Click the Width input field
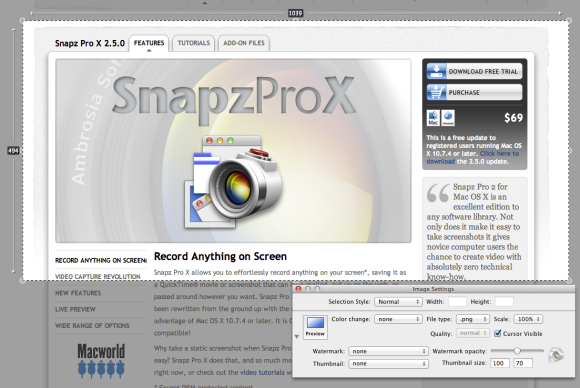The height and width of the screenshot is (388, 580). pos(457,302)
